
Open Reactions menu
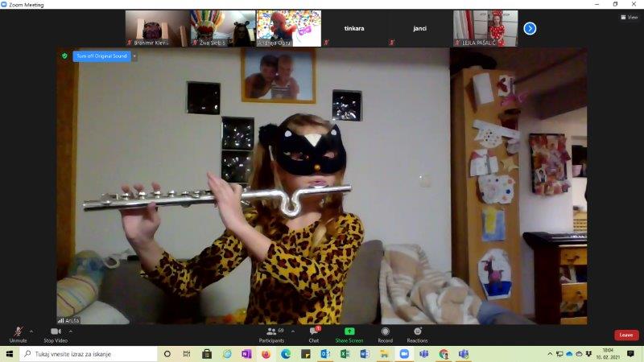pyautogui.click(x=417, y=335)
